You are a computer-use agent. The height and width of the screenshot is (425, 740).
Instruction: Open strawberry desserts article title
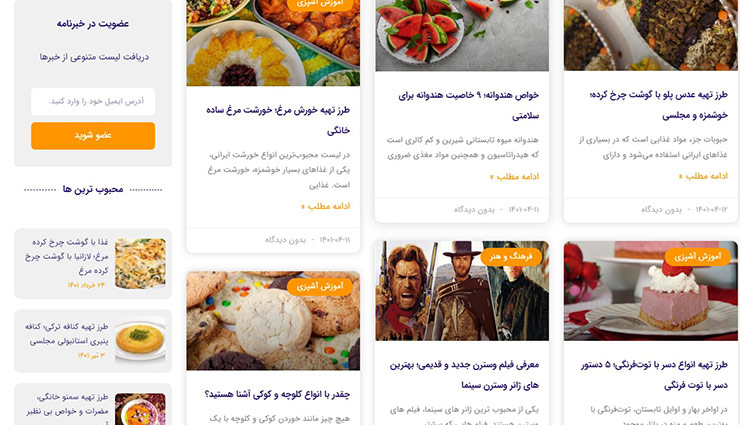pos(654,375)
